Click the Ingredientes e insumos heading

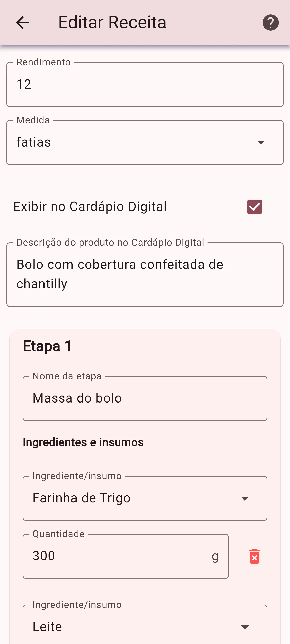click(x=83, y=442)
